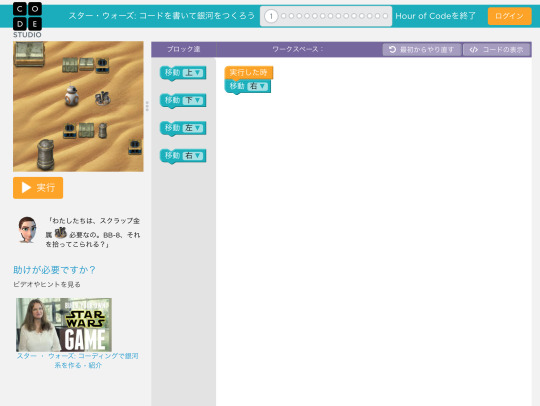Open the Code Studio logo home link
540x406 pixels.
[x=27, y=20]
